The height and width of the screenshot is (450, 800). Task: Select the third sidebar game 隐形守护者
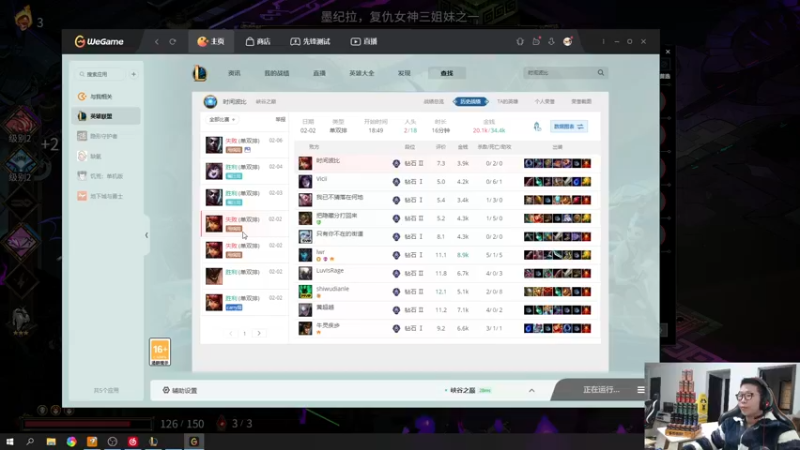pyautogui.click(x=107, y=136)
